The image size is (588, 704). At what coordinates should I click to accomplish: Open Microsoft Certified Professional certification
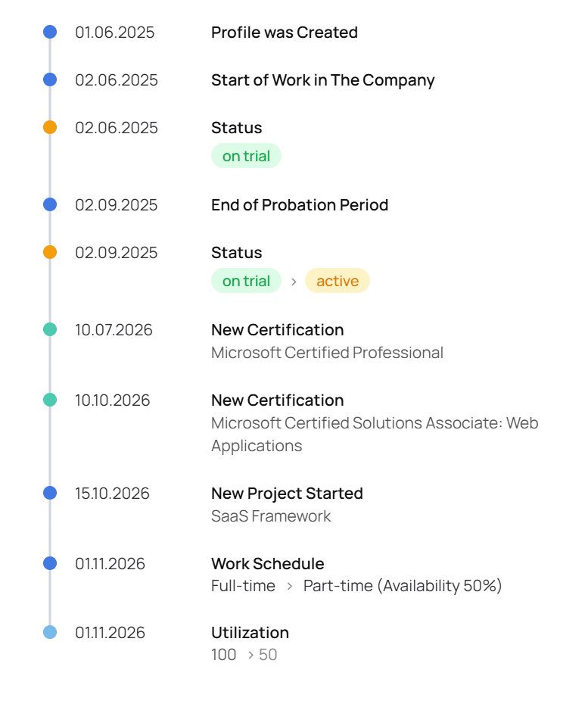[x=327, y=353]
